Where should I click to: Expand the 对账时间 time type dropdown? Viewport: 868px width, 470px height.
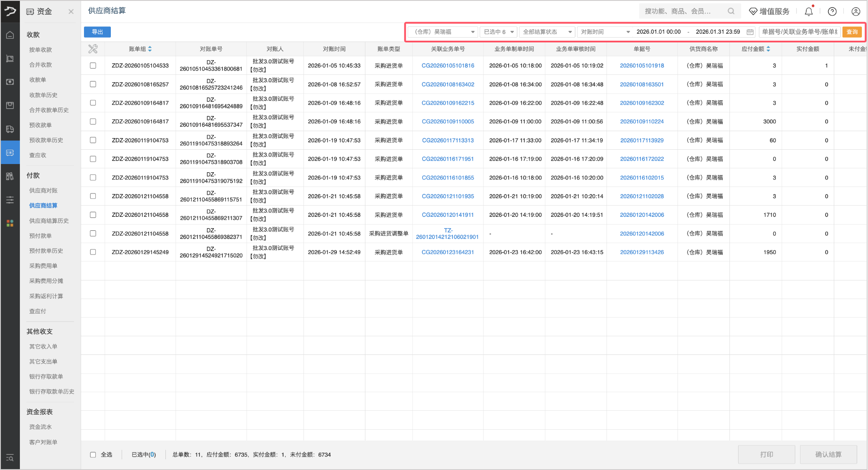point(604,32)
